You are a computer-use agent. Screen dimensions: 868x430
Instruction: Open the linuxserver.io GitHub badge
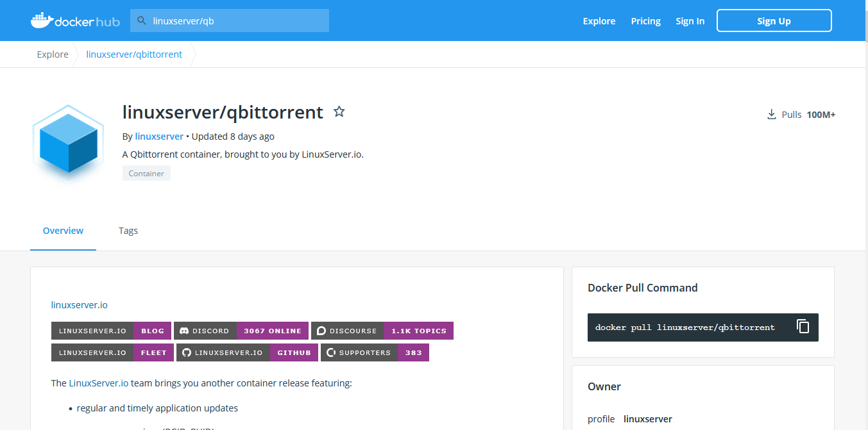(248, 352)
